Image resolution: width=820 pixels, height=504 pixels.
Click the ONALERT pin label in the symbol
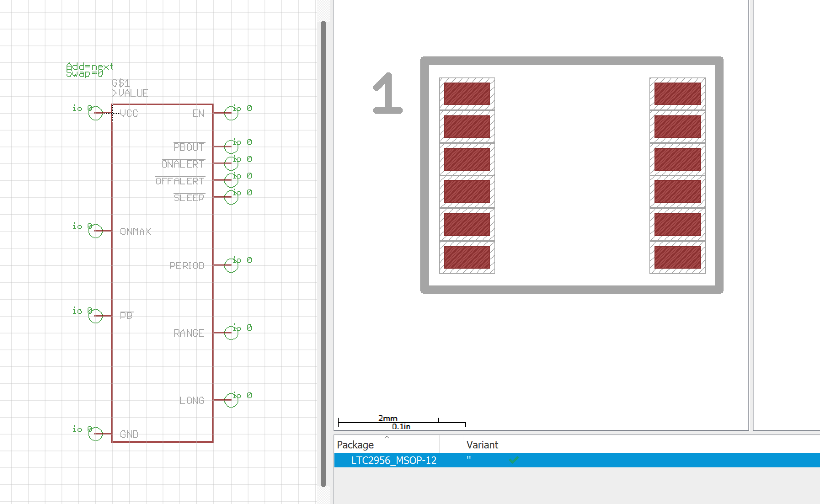coord(183,164)
